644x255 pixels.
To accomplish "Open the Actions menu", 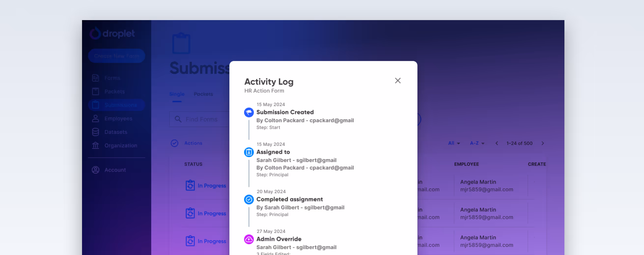I will tap(193, 143).
